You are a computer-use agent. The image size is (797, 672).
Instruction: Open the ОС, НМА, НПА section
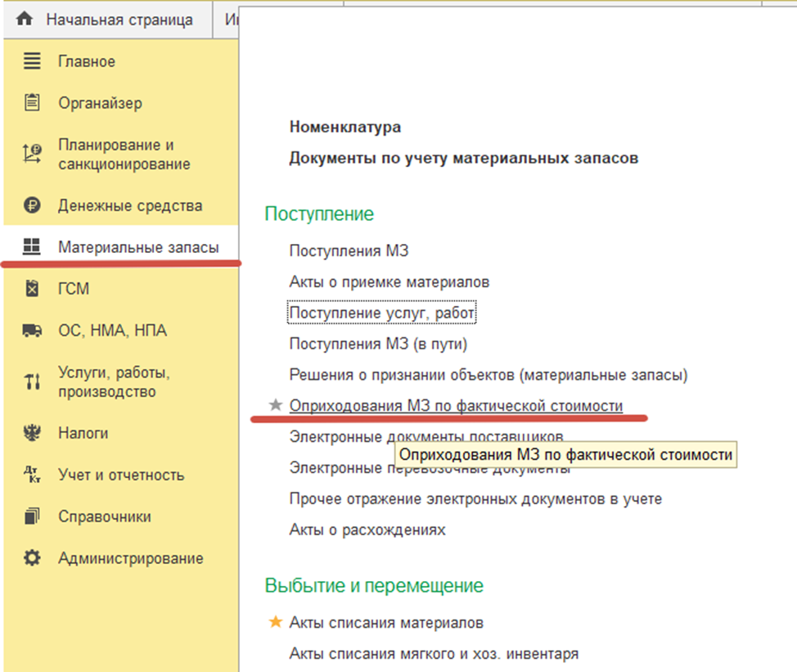(x=112, y=331)
